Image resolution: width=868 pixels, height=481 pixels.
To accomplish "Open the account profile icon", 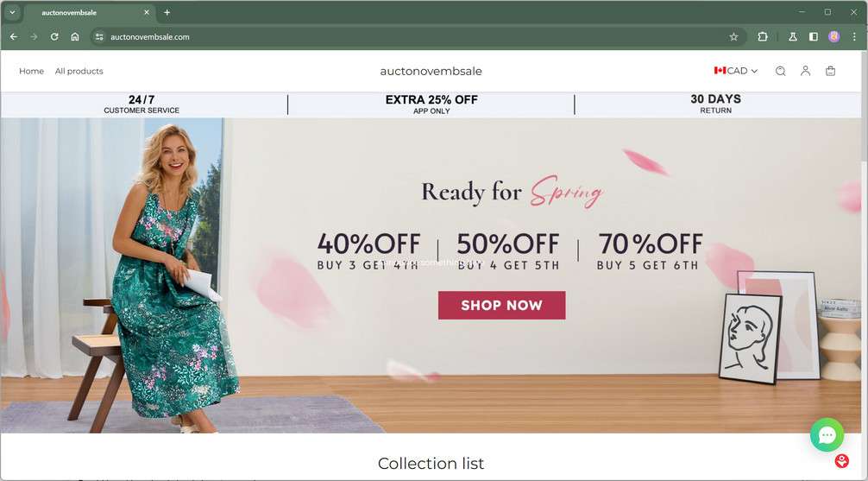I will (806, 71).
